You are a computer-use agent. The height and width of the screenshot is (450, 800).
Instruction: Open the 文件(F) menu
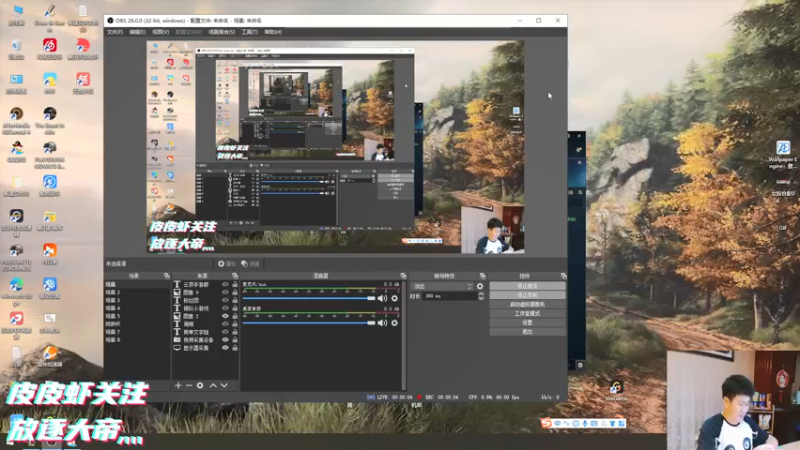115,32
